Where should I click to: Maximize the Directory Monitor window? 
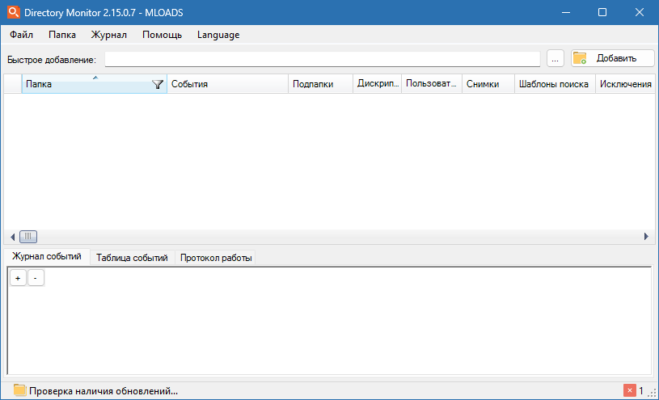click(x=602, y=12)
